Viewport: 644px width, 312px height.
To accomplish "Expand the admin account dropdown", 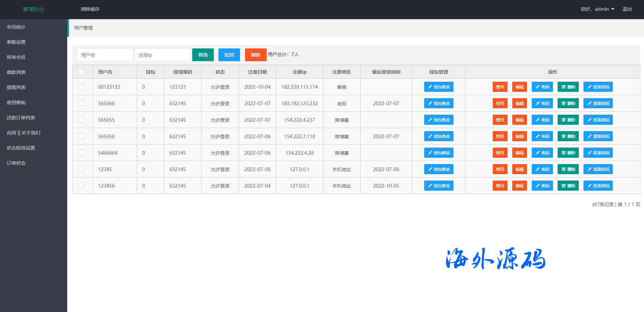I will click(598, 9).
